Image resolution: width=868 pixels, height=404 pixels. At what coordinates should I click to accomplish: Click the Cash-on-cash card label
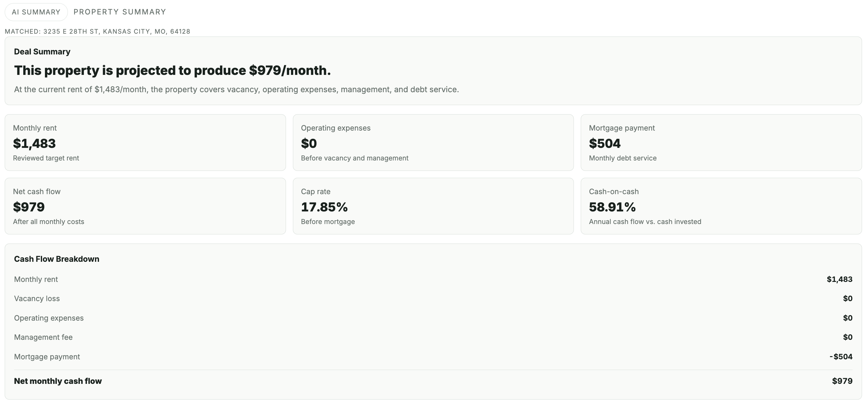tap(613, 192)
